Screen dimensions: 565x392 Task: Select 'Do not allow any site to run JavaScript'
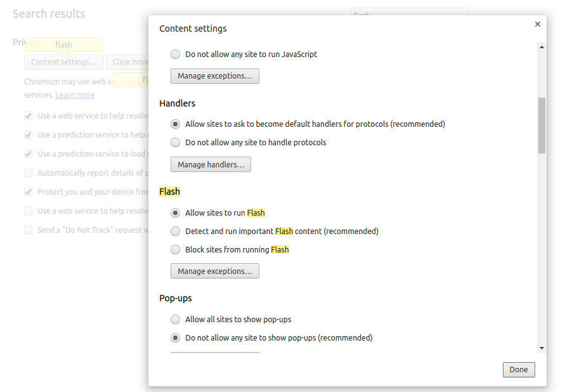175,55
